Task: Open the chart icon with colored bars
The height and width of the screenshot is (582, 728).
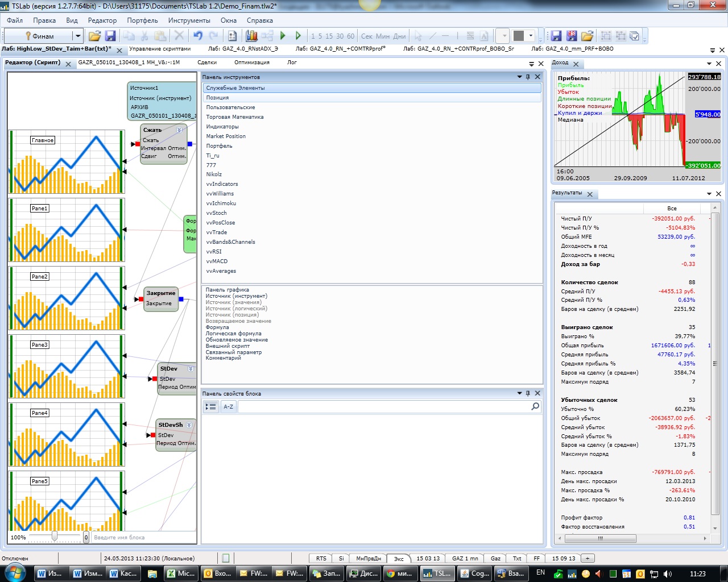Action: click(x=251, y=36)
